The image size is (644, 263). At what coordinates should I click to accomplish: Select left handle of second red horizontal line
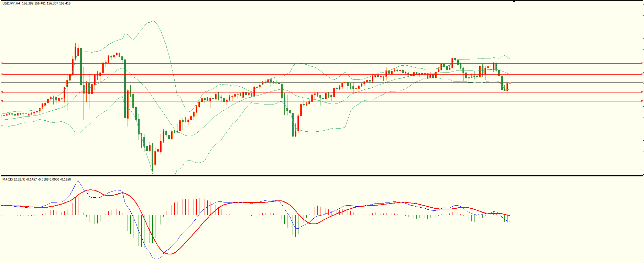[2, 74]
